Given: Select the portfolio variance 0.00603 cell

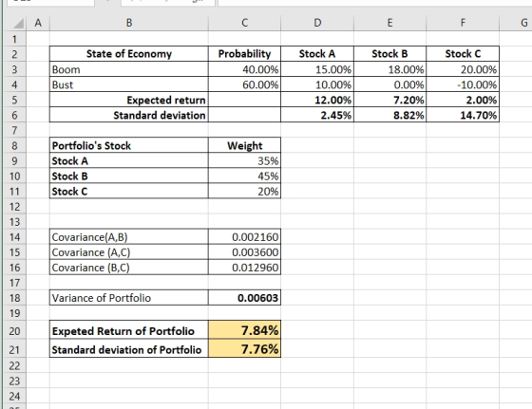Looking at the screenshot, I should 245,298.
